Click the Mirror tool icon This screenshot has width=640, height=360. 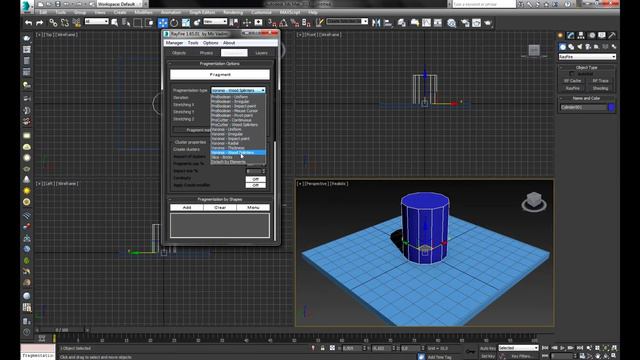[x=376, y=23]
